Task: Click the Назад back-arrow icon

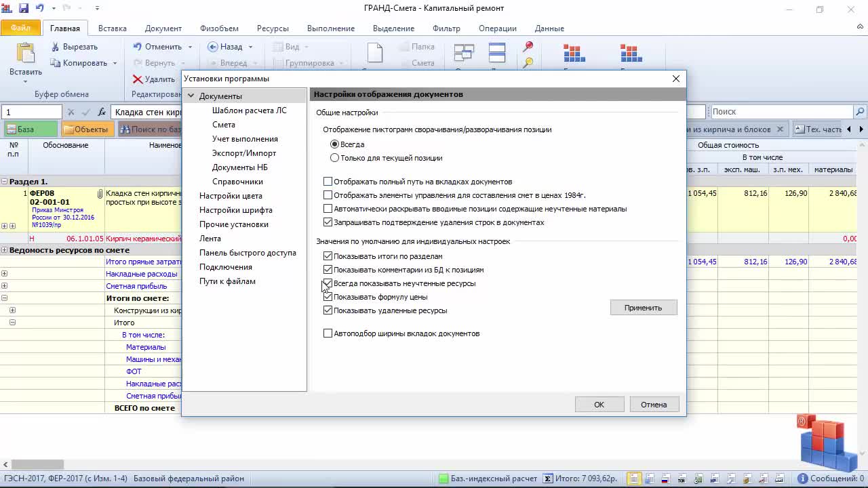Action: click(212, 47)
